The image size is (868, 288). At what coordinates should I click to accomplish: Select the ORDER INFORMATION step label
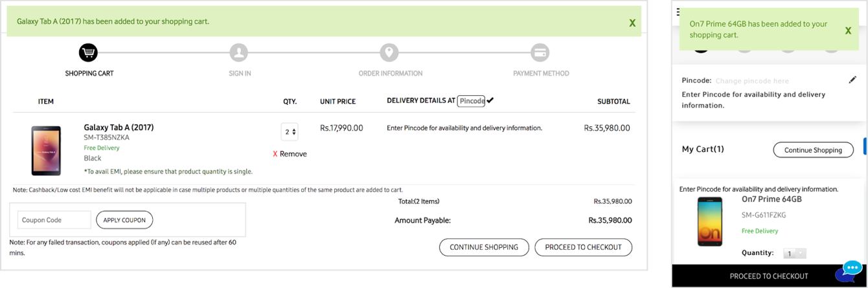[391, 74]
